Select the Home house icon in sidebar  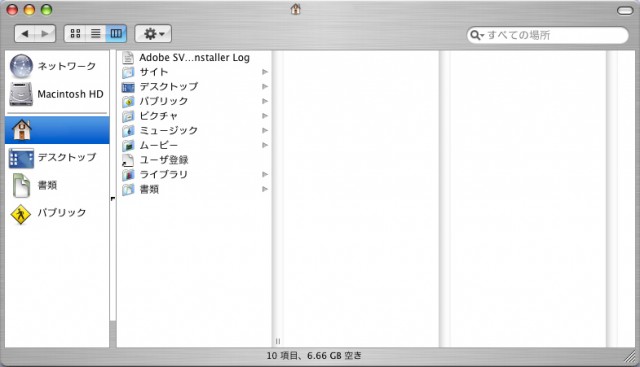tap(21, 130)
